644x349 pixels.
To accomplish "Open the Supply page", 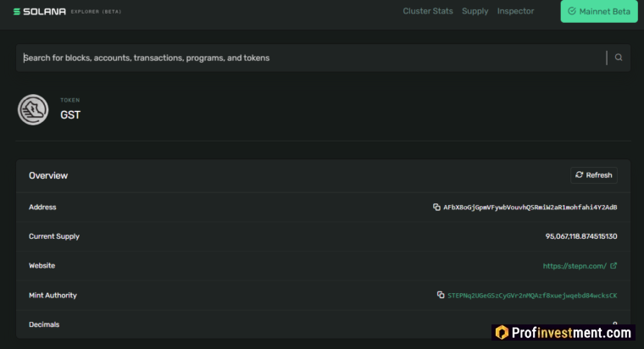I will click(x=475, y=12).
